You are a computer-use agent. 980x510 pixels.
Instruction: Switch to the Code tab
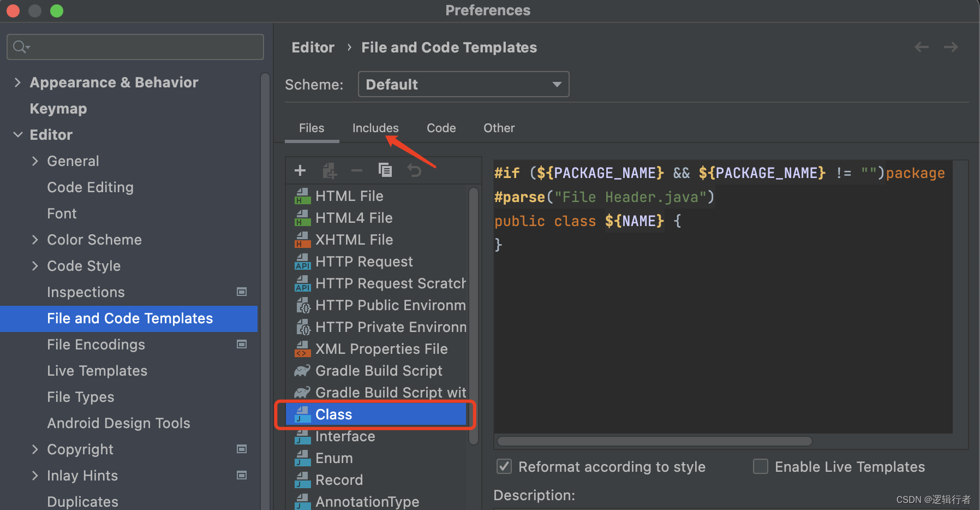click(441, 128)
